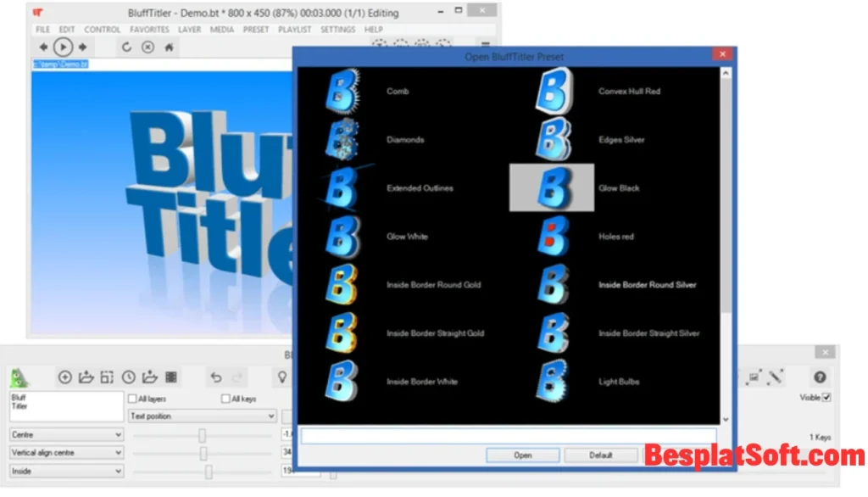Image resolution: width=868 pixels, height=497 pixels.
Task: Click the Restart animation icon
Action: click(125, 47)
